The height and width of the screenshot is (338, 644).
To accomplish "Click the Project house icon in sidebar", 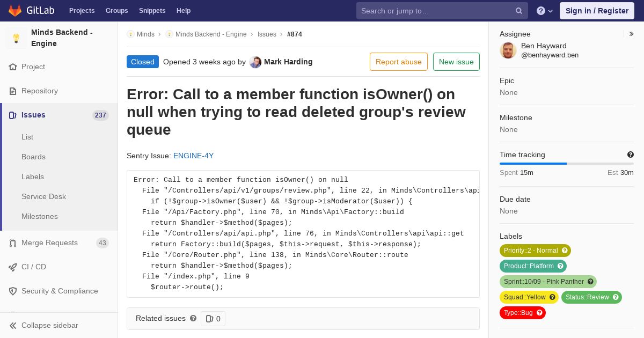I will (x=13, y=67).
